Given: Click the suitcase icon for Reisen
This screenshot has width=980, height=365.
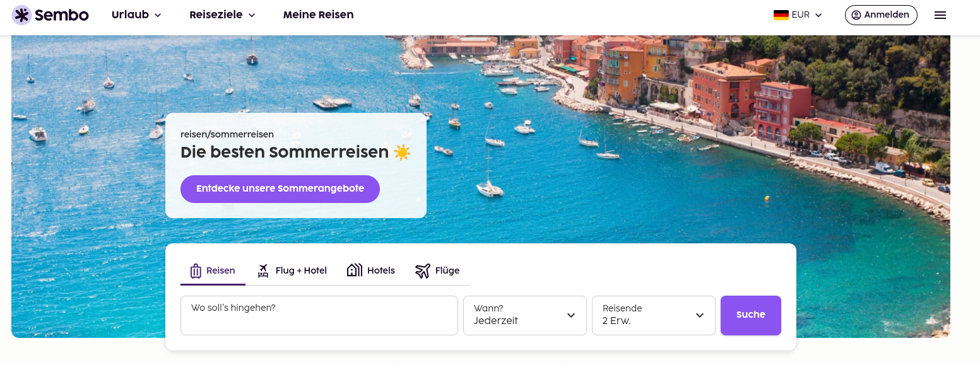Looking at the screenshot, I should 196,271.
